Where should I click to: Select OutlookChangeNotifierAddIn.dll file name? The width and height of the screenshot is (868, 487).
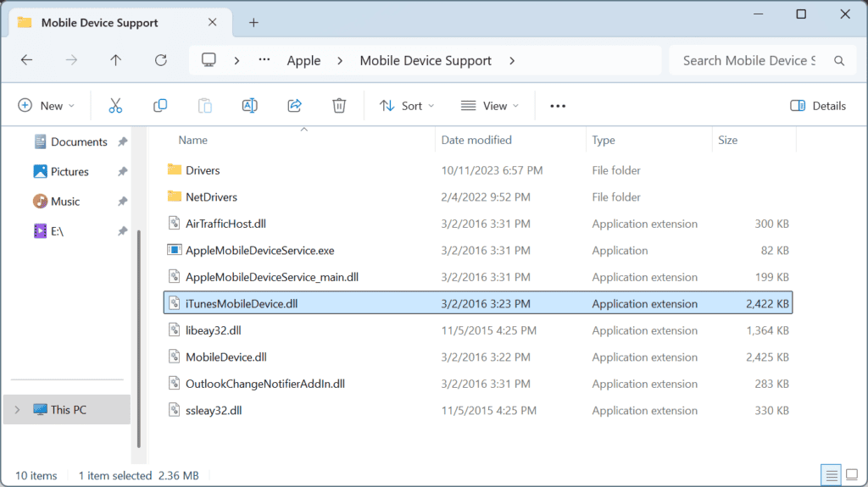pyautogui.click(x=265, y=384)
